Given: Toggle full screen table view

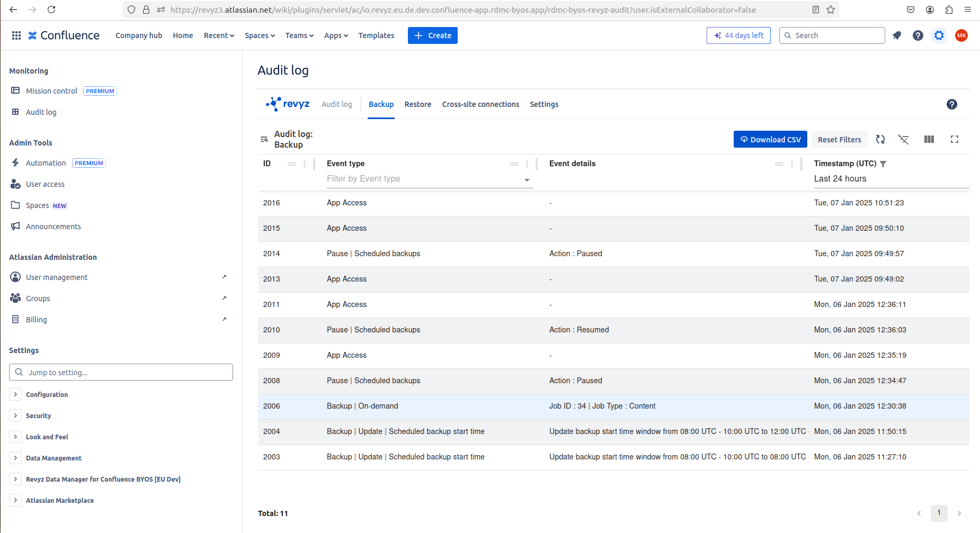Looking at the screenshot, I should (x=955, y=139).
